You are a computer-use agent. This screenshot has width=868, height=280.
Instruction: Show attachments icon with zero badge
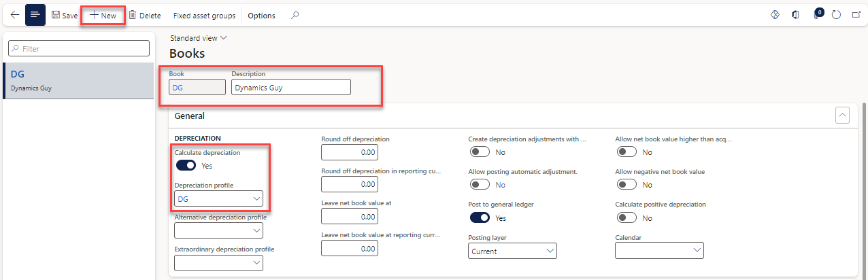pyautogui.click(x=817, y=14)
